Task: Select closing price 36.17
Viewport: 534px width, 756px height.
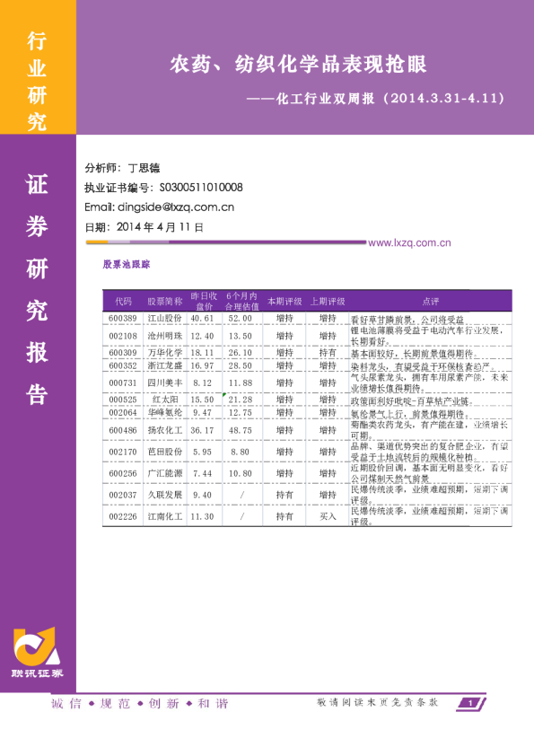Action: pos(202,430)
